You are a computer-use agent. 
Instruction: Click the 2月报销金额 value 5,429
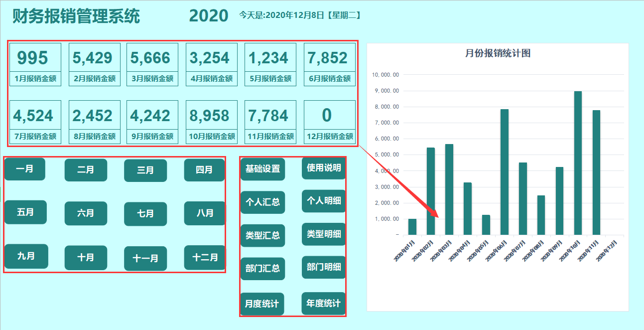coord(93,58)
